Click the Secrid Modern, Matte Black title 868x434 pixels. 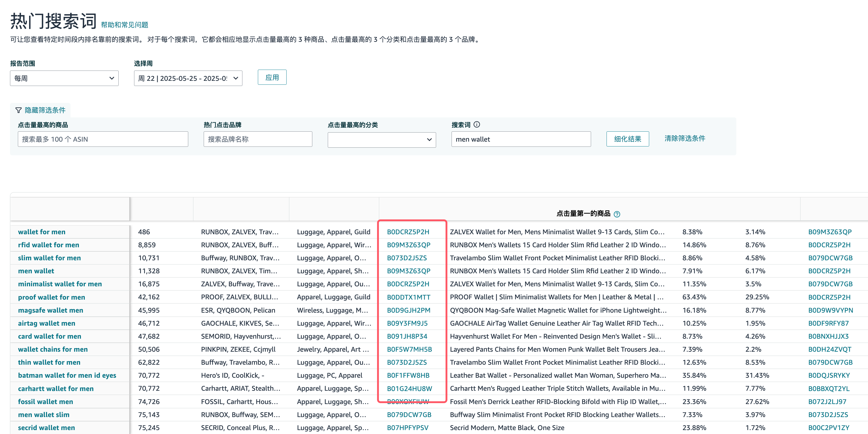click(507, 428)
